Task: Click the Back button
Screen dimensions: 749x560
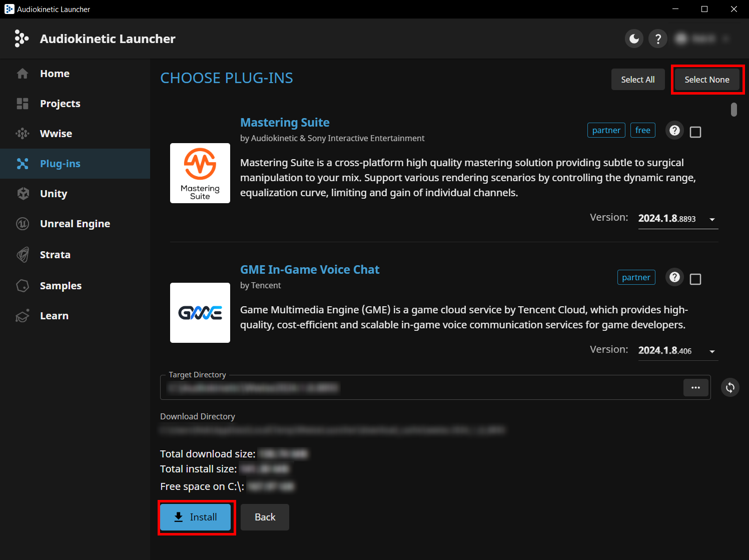Action: tap(265, 517)
